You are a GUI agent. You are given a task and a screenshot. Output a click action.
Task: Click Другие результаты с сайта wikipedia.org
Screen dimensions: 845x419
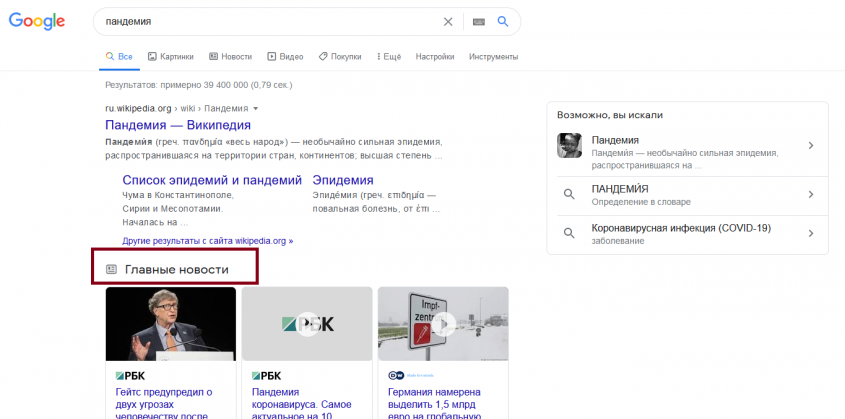[x=208, y=241]
